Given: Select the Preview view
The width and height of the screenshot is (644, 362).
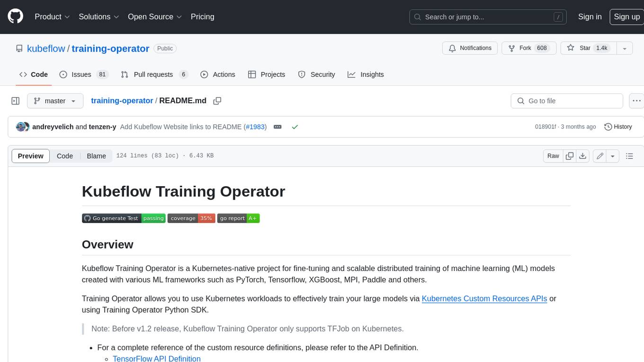Looking at the screenshot, I should 31,156.
